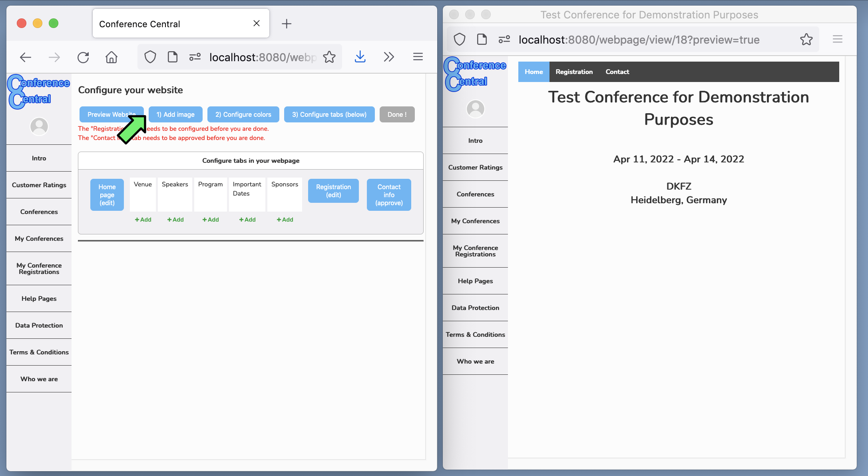This screenshot has height=476, width=868.
Task: Click the browser reload icon
Action: tap(83, 58)
